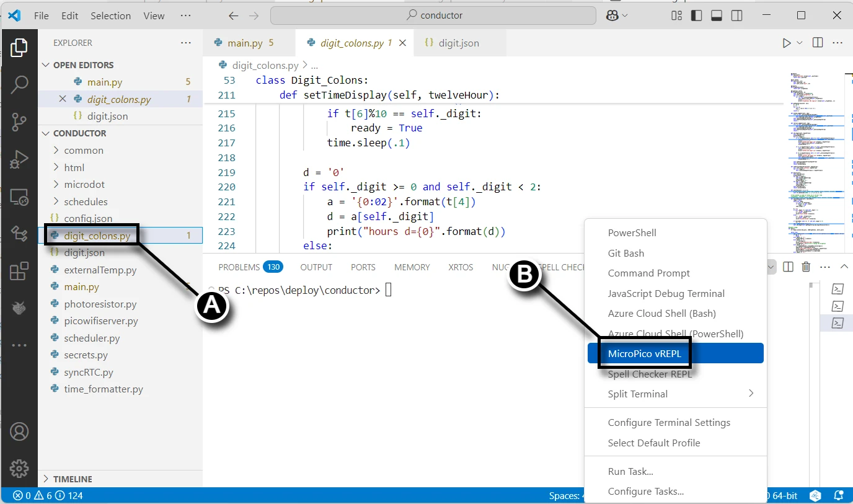Image resolution: width=853 pixels, height=504 pixels.
Task: Click the errors and warnings status item
Action: pyautogui.click(x=48, y=495)
